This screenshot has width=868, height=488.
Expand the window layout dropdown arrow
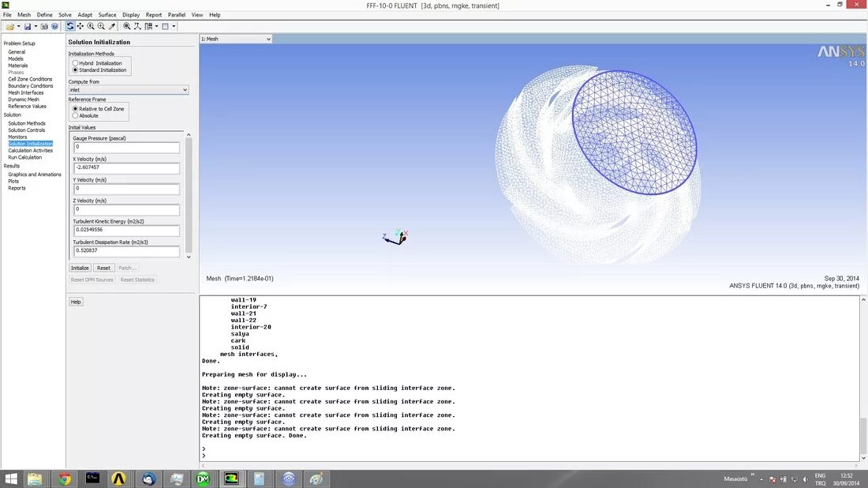pyautogui.click(x=174, y=26)
